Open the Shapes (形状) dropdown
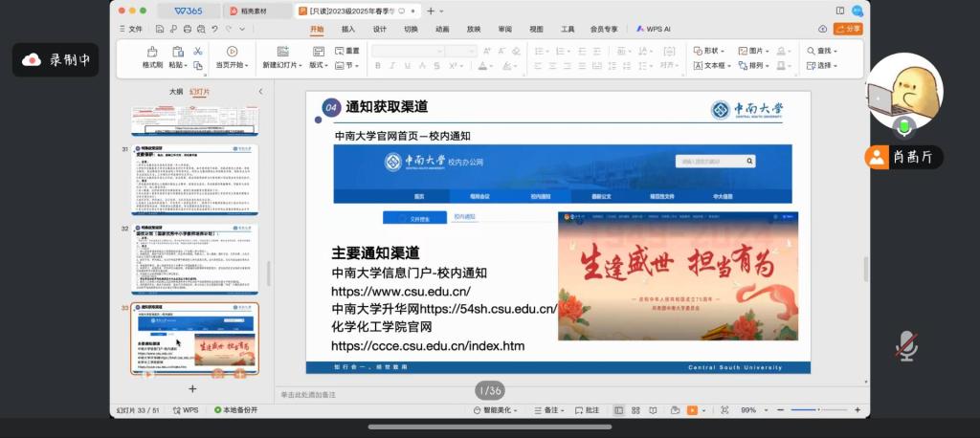This screenshot has height=438, width=980. pos(711,51)
